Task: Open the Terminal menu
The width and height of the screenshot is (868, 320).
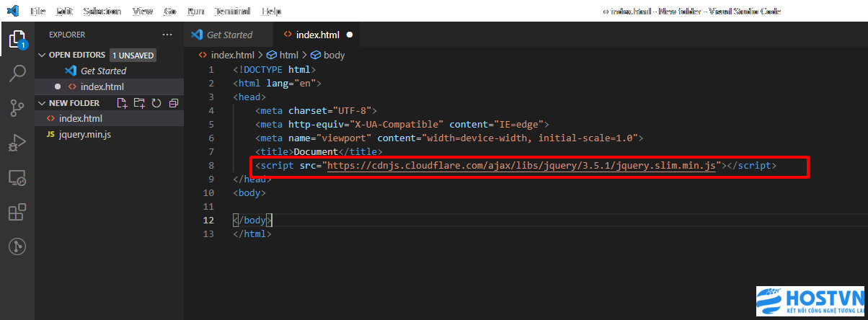Action: pyautogui.click(x=232, y=12)
